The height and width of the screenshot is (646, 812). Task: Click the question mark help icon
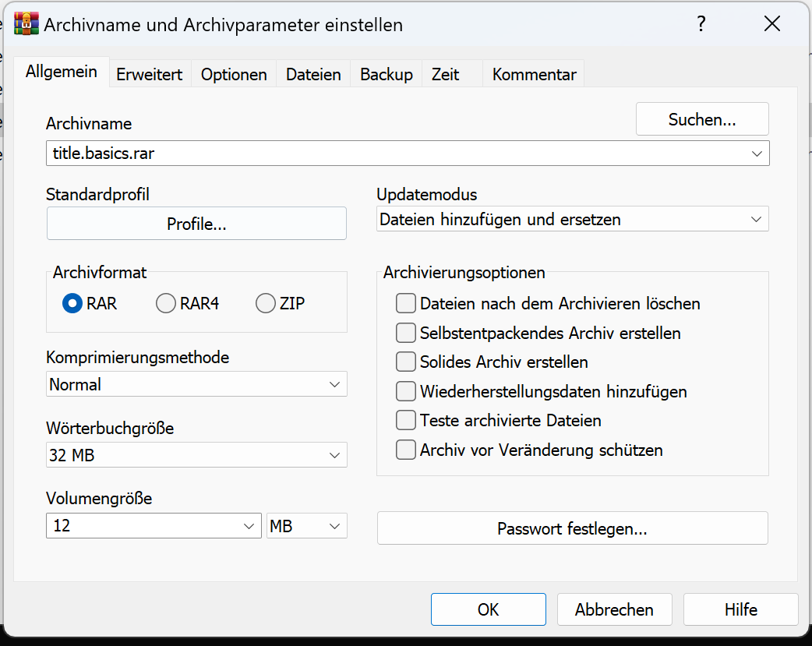[701, 24]
